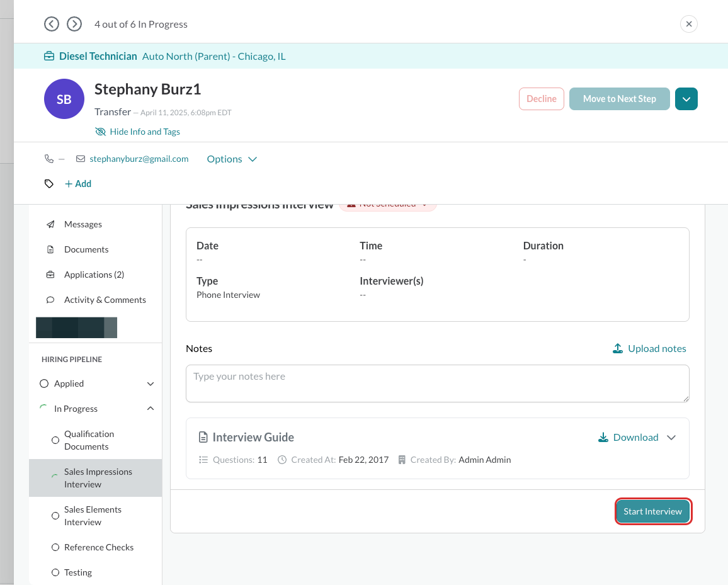Click the Sales Elements Interview status circle
This screenshot has width=728, height=585.
coord(55,516)
